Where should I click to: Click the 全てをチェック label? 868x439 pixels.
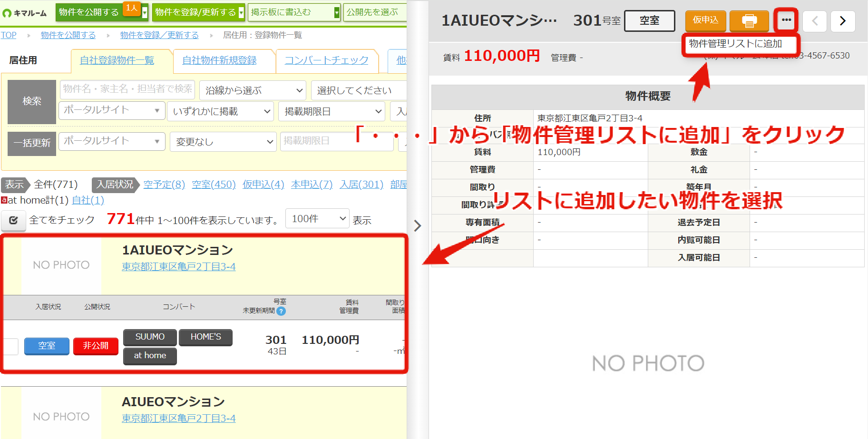(x=62, y=220)
